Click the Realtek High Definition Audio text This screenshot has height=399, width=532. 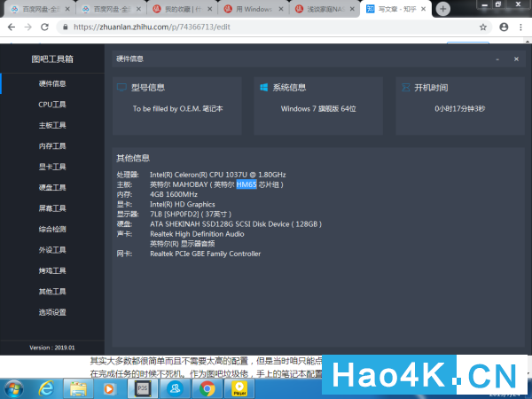(x=197, y=234)
